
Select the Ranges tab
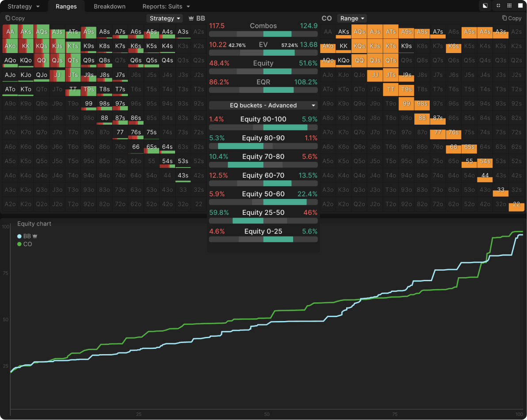[x=66, y=6]
